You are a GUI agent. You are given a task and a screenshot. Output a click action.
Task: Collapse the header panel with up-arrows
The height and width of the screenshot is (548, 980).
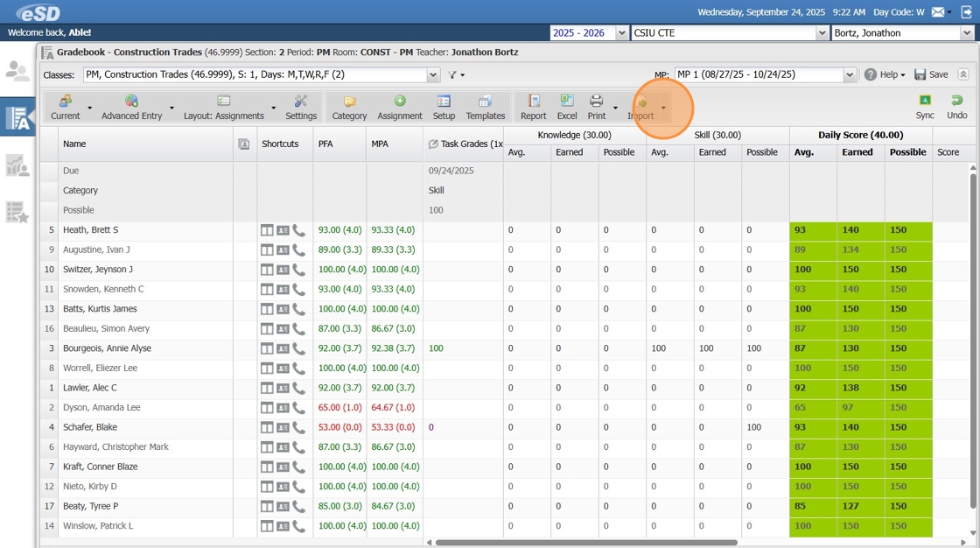click(x=963, y=75)
